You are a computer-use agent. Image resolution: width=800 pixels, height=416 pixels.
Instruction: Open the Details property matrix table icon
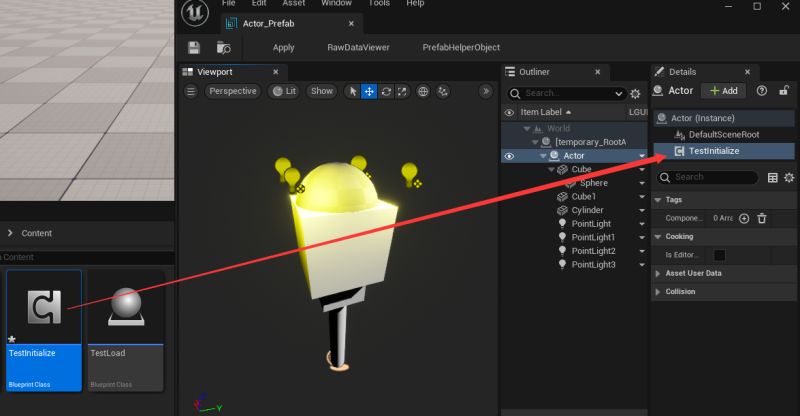(x=772, y=177)
